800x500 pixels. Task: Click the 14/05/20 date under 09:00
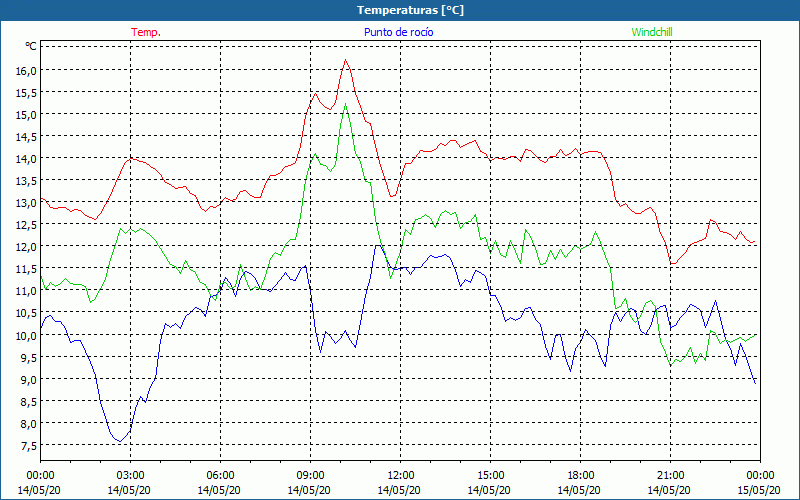point(309,490)
